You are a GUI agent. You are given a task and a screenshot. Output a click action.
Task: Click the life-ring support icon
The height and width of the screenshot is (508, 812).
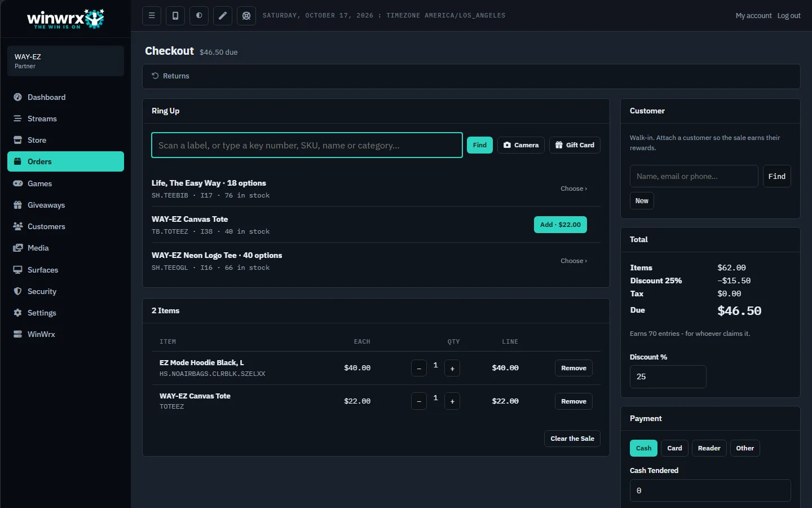(246, 16)
